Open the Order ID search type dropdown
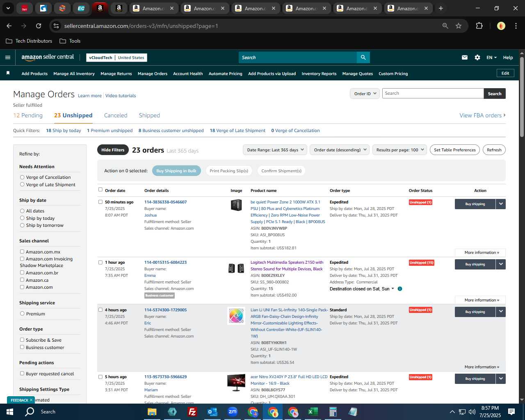525x420 pixels. click(x=365, y=94)
